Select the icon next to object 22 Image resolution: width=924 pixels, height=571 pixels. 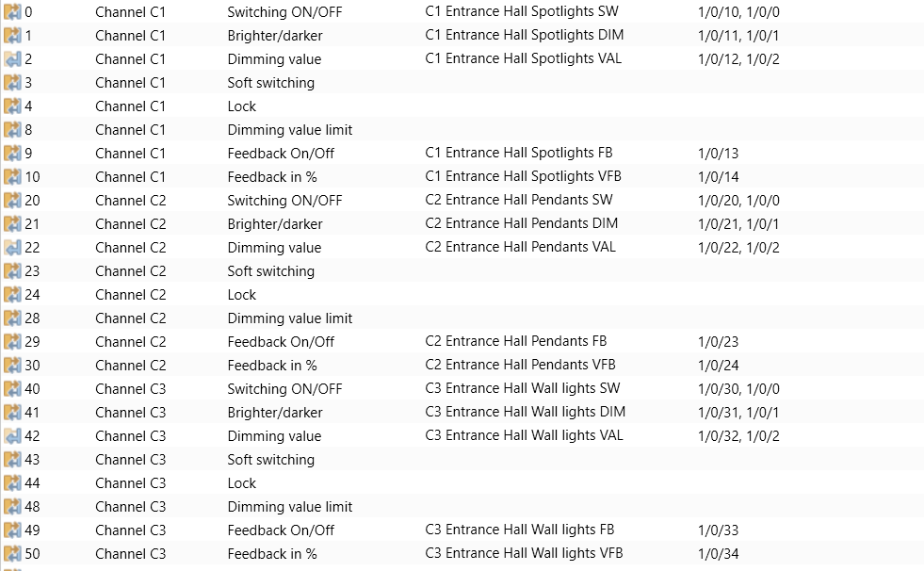pyautogui.click(x=12, y=248)
